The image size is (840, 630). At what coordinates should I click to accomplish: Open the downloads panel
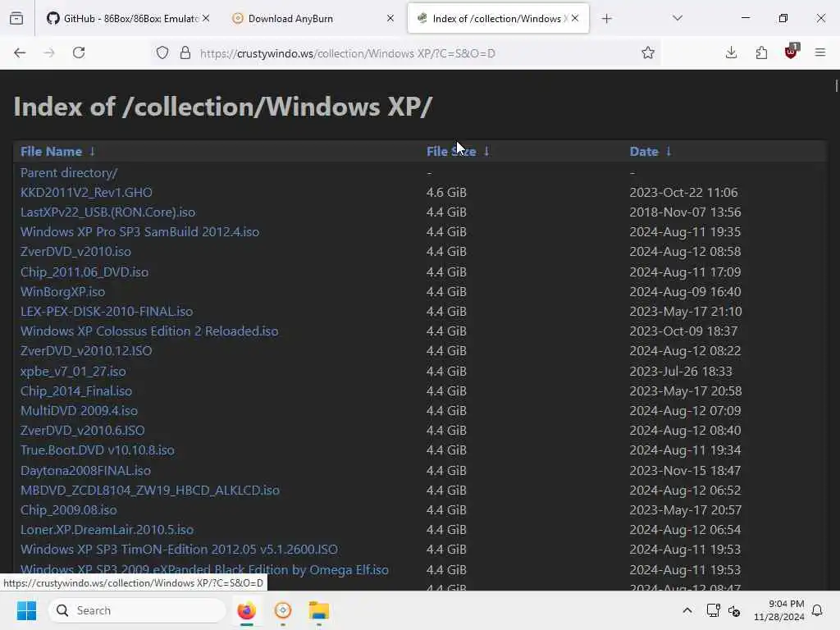point(731,52)
